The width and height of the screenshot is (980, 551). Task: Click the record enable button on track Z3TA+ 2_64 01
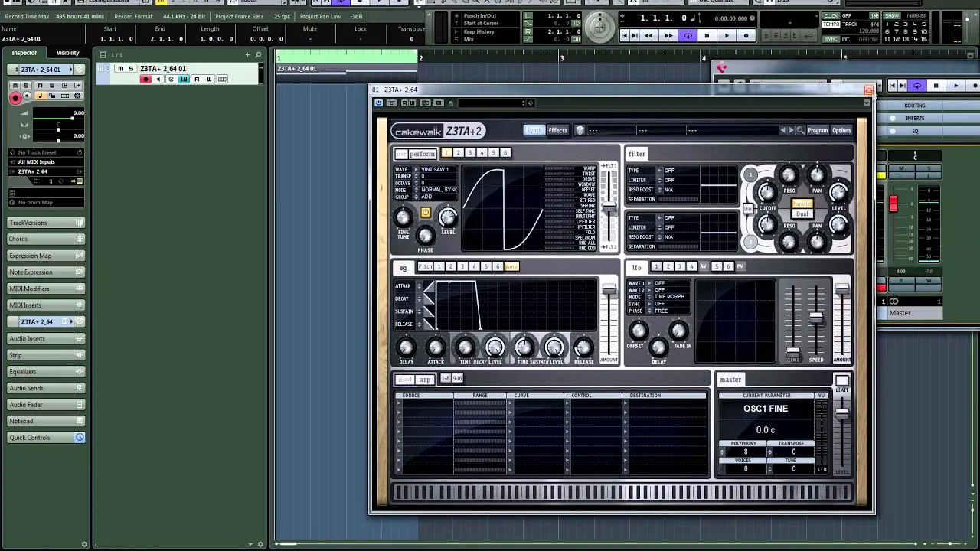tap(145, 80)
